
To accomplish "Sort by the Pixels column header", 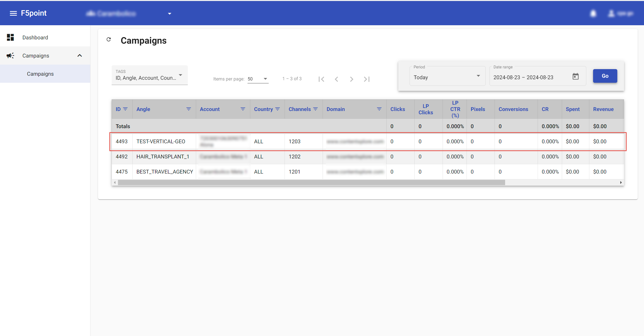I will coord(478,109).
